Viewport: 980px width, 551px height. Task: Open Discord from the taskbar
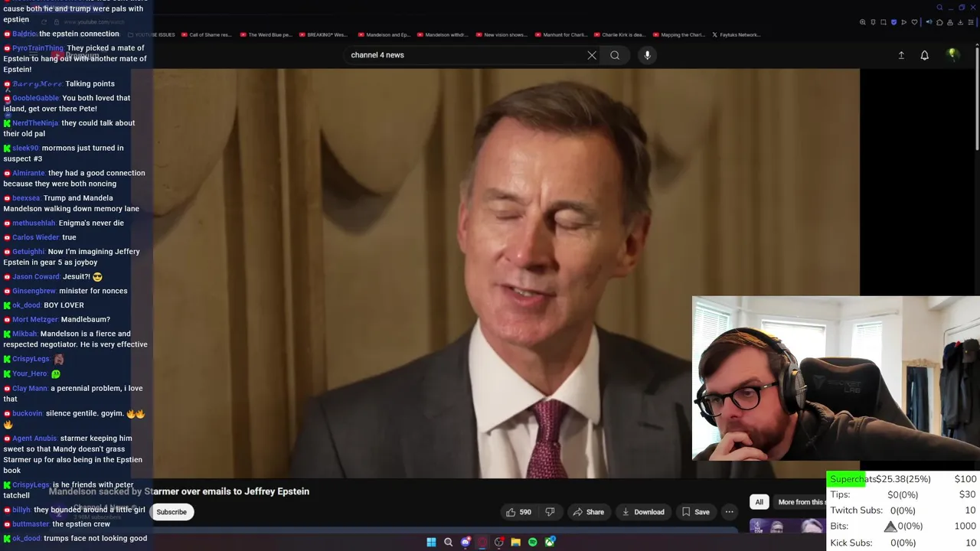click(x=465, y=542)
